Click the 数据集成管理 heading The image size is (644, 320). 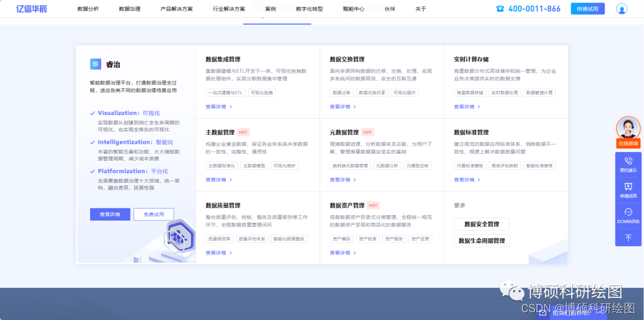(x=223, y=60)
